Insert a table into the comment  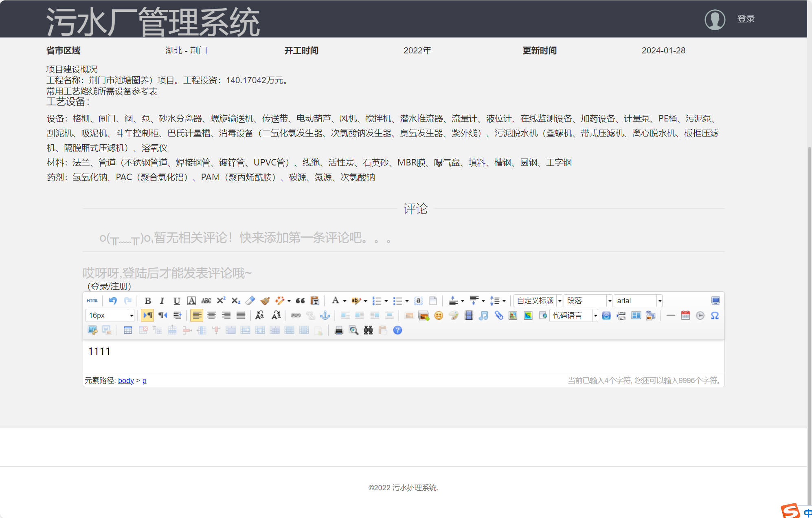point(128,330)
